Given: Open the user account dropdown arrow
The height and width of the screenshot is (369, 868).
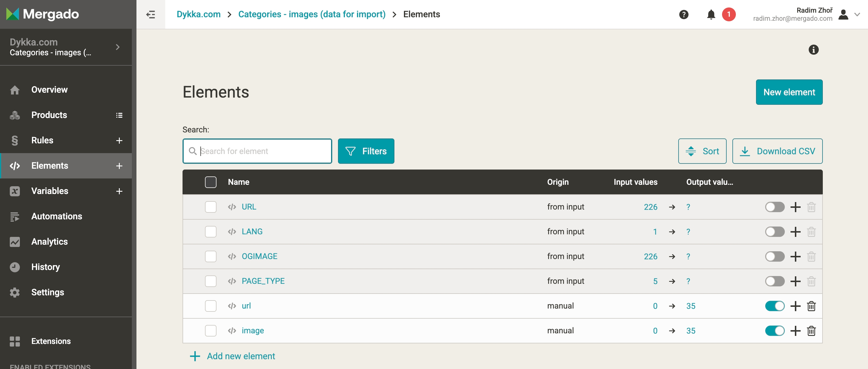Looking at the screenshot, I should coord(857,14).
